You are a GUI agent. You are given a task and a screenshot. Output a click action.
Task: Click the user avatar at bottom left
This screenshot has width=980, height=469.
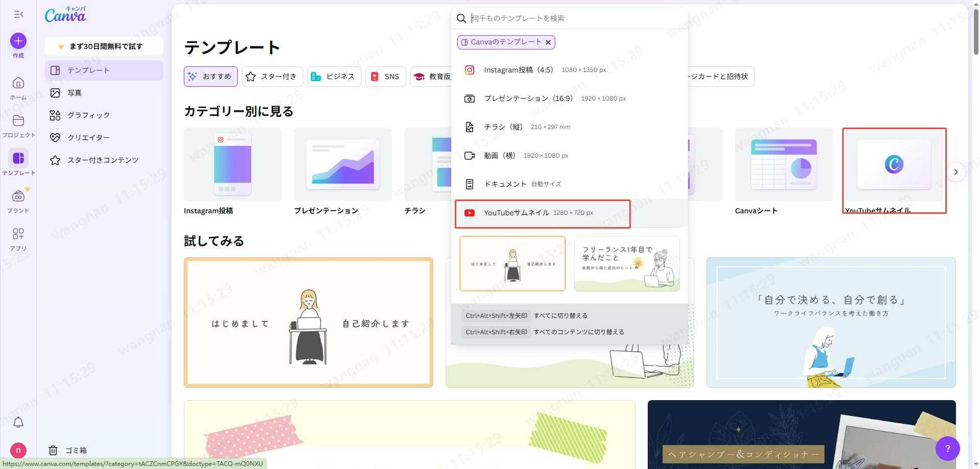point(18,451)
